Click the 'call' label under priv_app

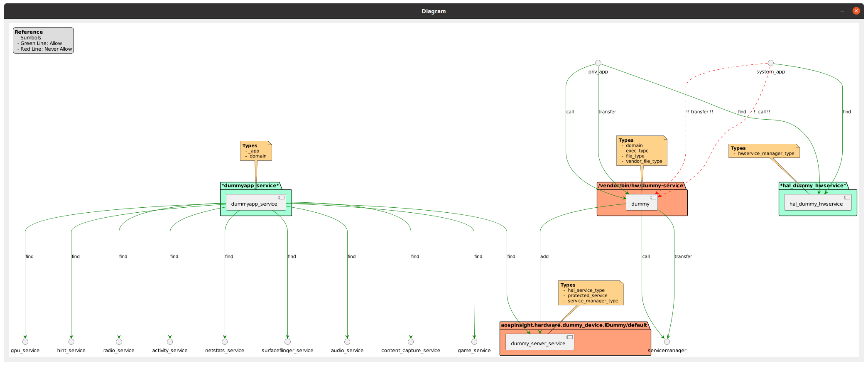(570, 112)
